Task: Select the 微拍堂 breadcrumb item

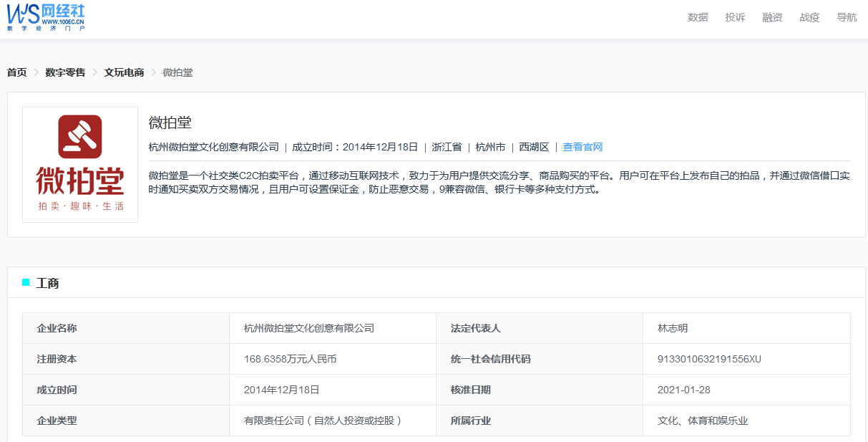Action: click(x=177, y=72)
